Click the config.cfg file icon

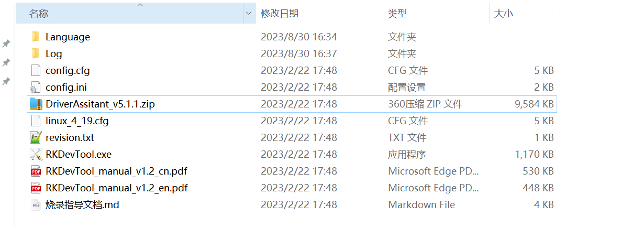click(x=36, y=70)
